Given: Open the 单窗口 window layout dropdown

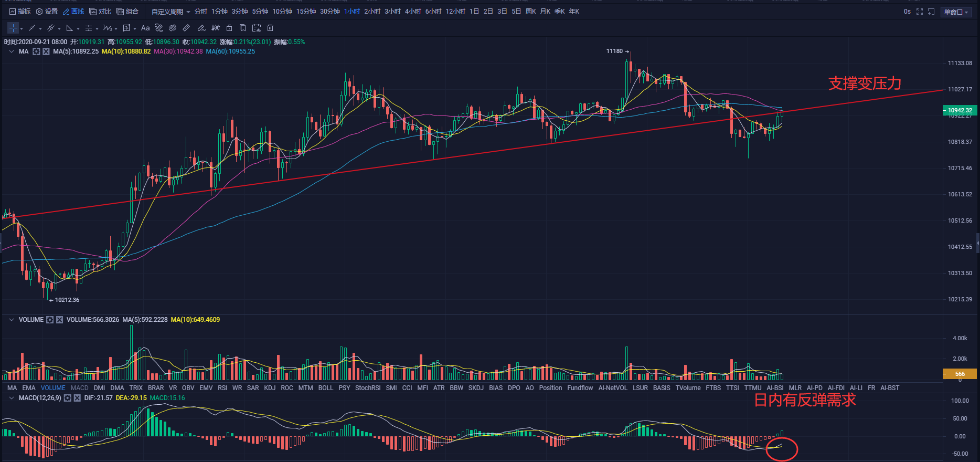Looking at the screenshot, I should coord(956,12).
